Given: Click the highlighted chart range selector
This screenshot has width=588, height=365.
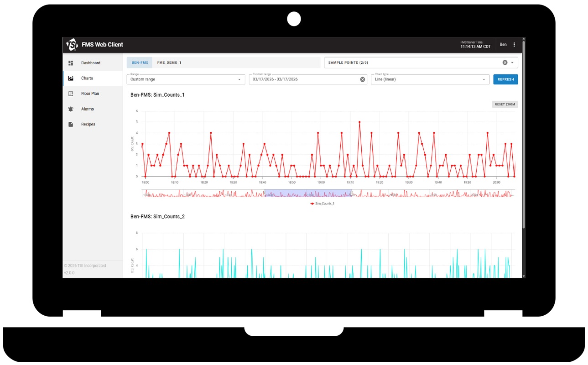Looking at the screenshot, I should [x=308, y=193].
